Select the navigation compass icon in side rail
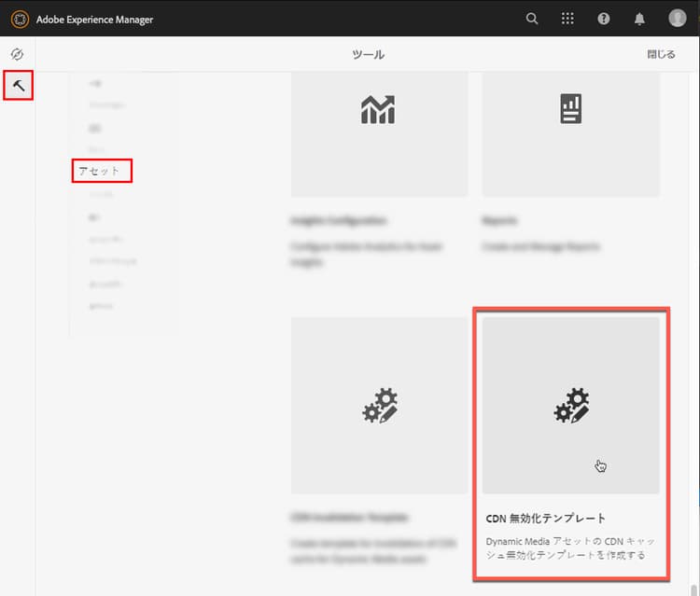 [17, 54]
